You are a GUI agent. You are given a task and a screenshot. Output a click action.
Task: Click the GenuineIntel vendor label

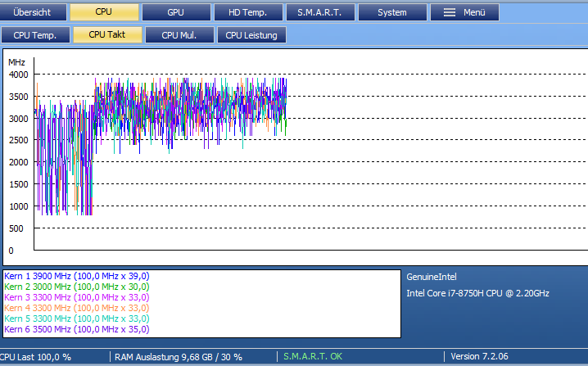click(432, 277)
